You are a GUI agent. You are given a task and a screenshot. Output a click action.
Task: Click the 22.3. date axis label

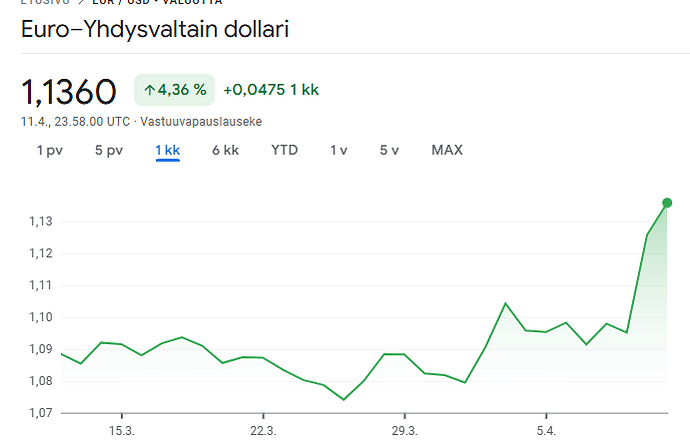tap(263, 430)
